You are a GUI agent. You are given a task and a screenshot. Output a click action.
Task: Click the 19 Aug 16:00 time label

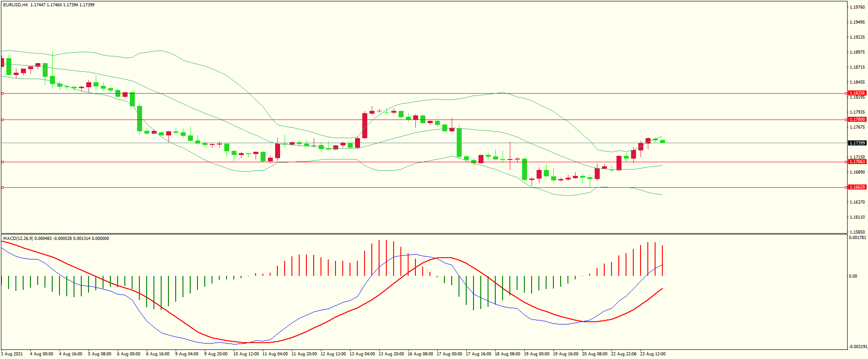coord(565,354)
